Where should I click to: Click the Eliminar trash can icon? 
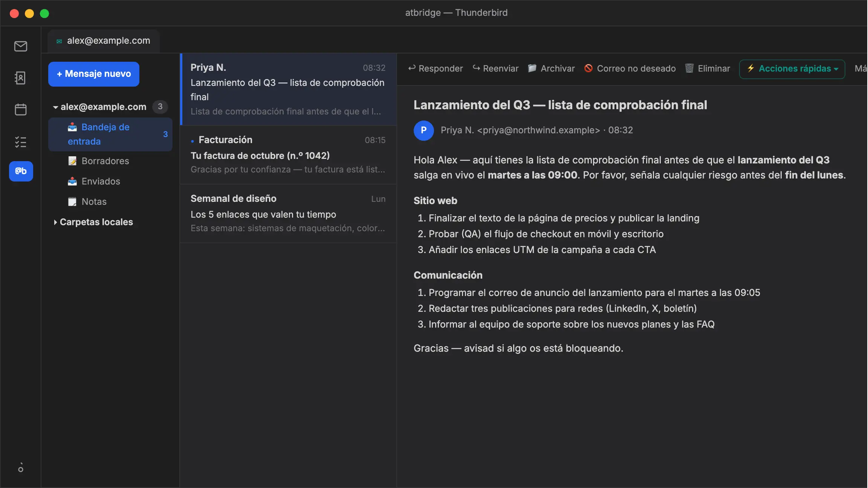[689, 68]
